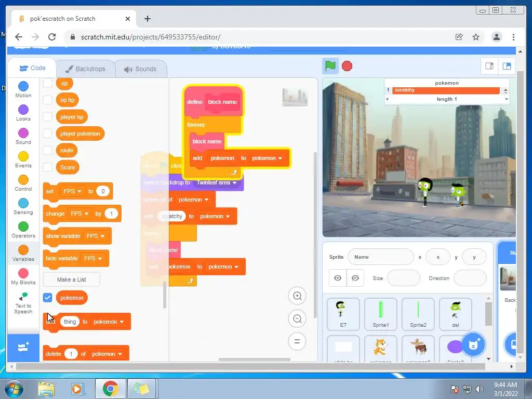Close the pok`escratch on Scratch tab
The image size is (532, 399).
pyautogui.click(x=128, y=19)
